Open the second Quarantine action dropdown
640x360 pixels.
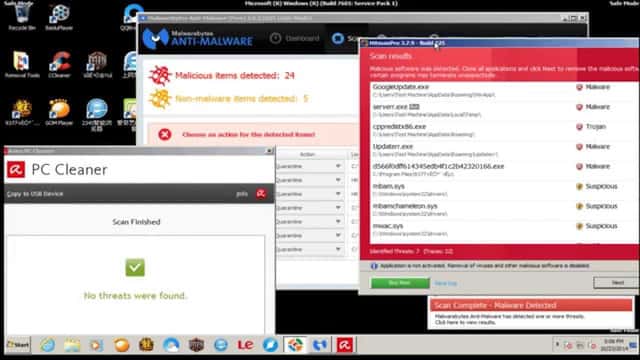point(309,180)
